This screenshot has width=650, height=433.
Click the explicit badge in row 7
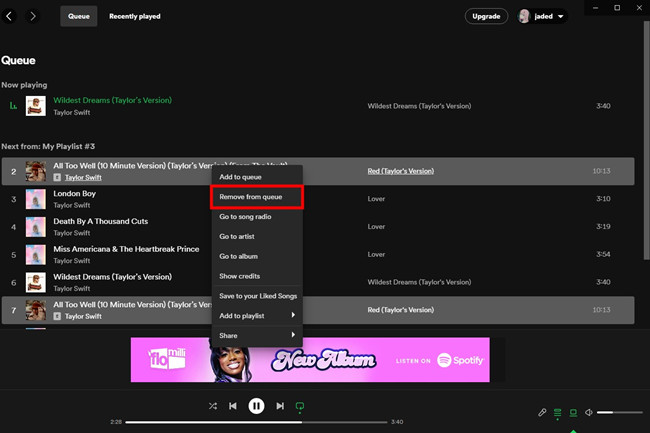(57, 316)
